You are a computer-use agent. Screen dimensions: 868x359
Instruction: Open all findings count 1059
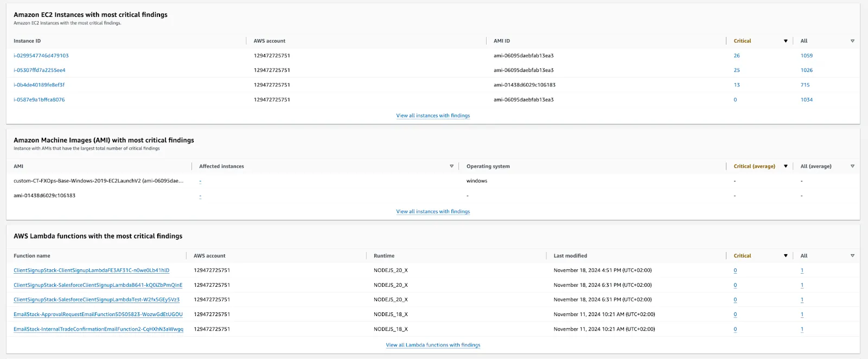point(806,56)
